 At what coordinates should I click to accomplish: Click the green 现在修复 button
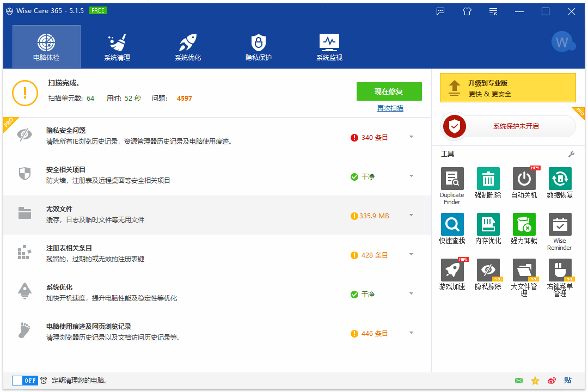coord(389,91)
